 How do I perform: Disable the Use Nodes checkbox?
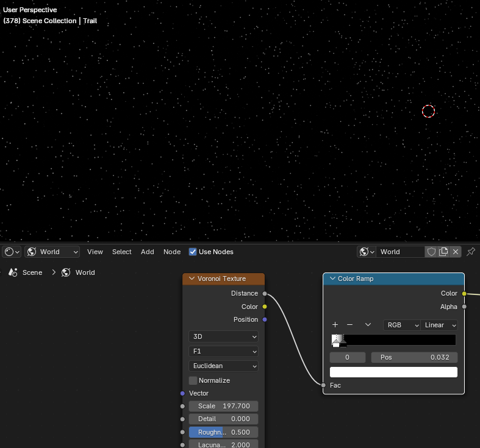pyautogui.click(x=193, y=252)
